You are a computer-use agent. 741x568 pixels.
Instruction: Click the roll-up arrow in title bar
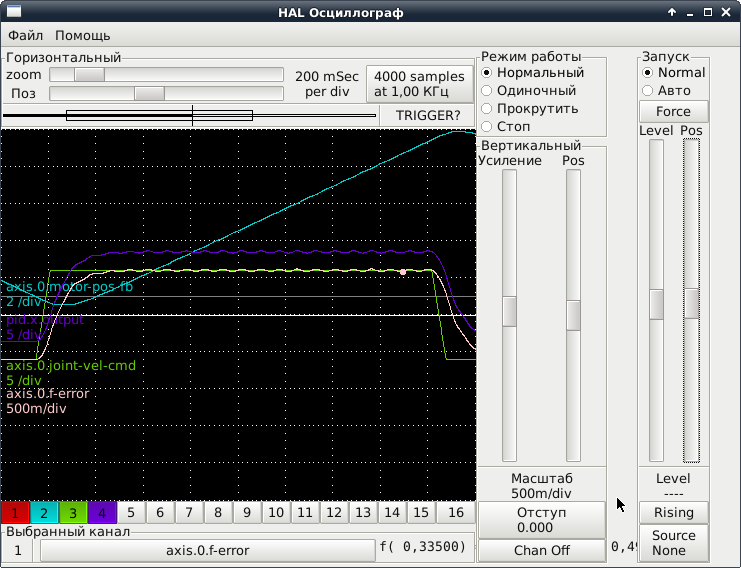pos(672,12)
